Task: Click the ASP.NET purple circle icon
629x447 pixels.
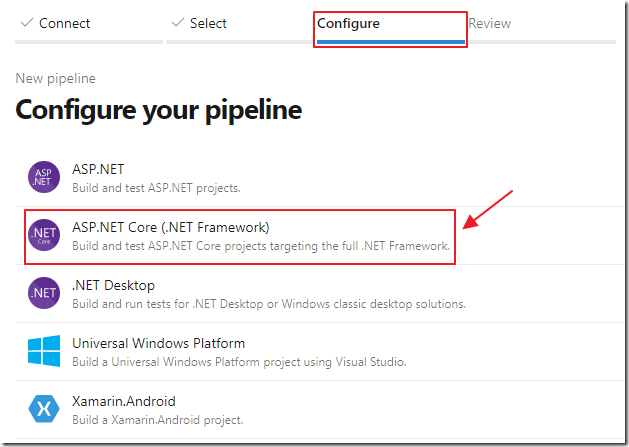Action: tap(44, 177)
